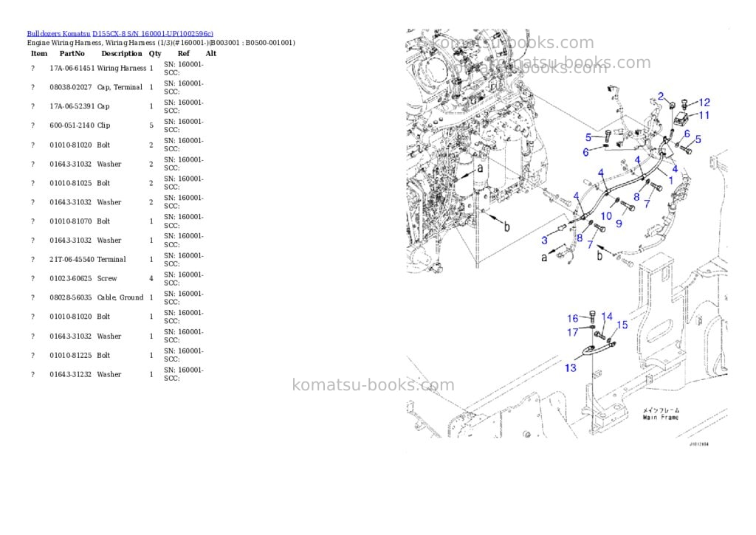Click callout number 9 on the diagram

click(x=619, y=223)
